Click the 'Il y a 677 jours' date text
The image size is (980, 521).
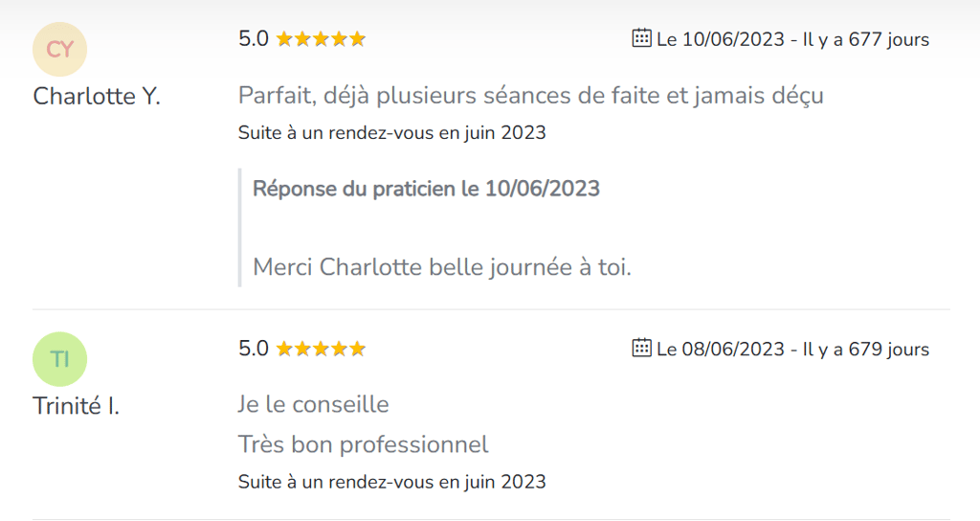coord(866,39)
